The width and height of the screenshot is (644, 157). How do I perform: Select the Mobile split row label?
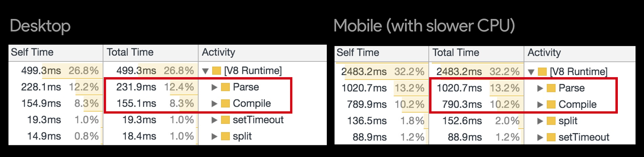tap(568, 121)
